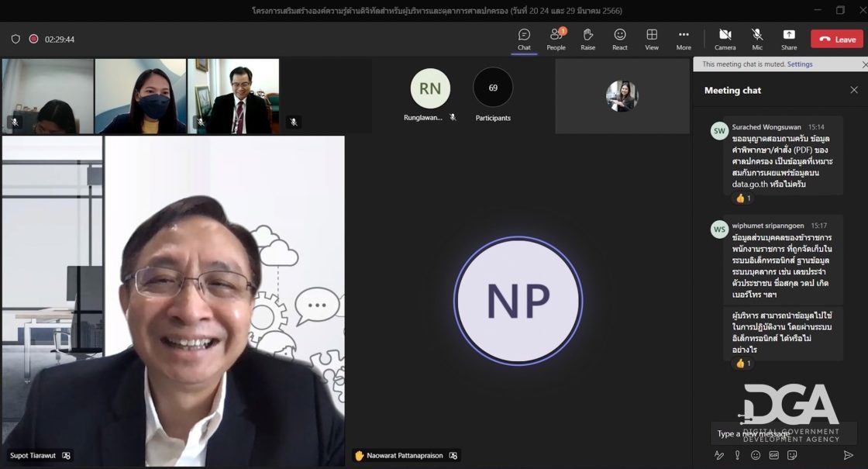868x469 pixels.
Task: Select the RN Runglawan participant tile
Action: pos(430,88)
